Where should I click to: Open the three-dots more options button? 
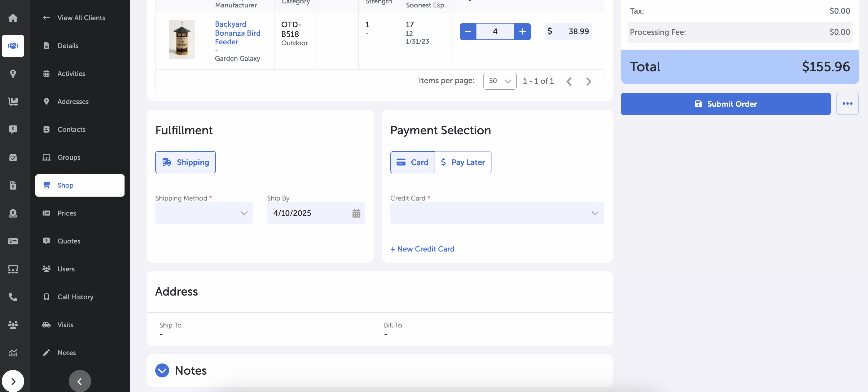coord(847,104)
